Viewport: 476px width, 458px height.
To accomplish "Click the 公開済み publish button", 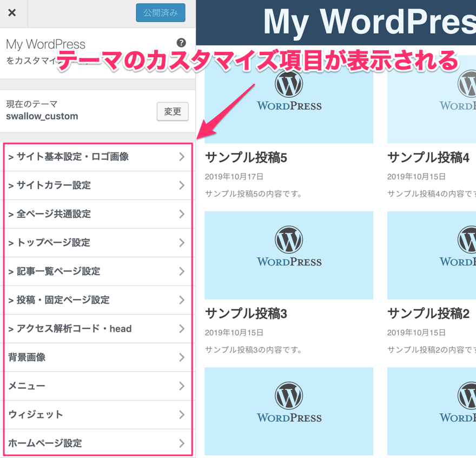I will [161, 13].
